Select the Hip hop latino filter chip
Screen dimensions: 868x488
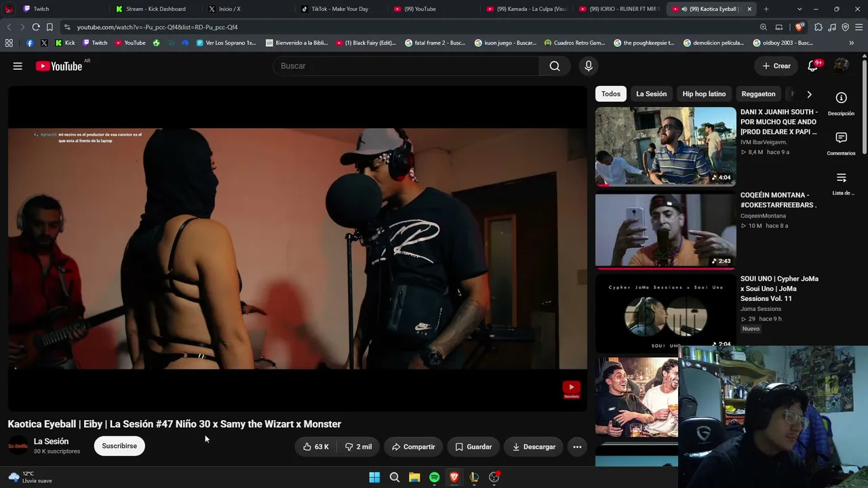pyautogui.click(x=704, y=94)
